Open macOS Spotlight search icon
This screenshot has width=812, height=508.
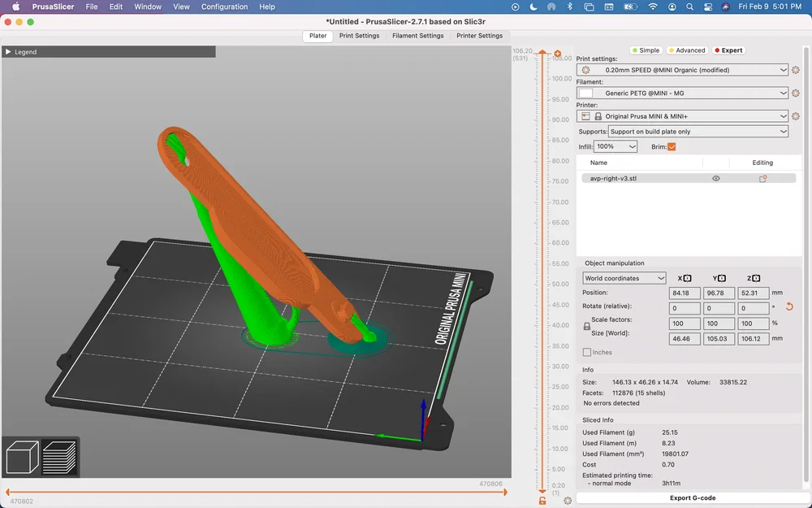(689, 7)
